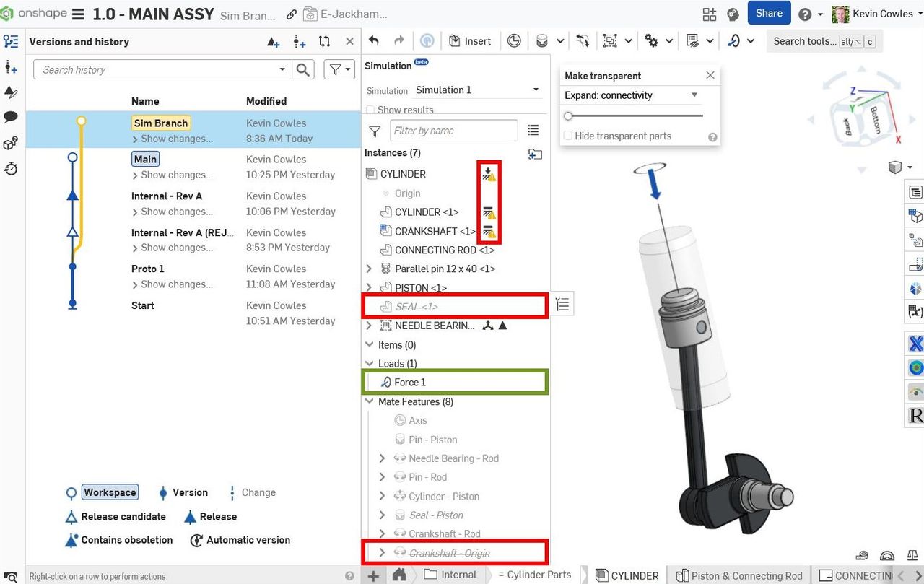Click the Share button
The height and width of the screenshot is (584, 924).
point(769,13)
